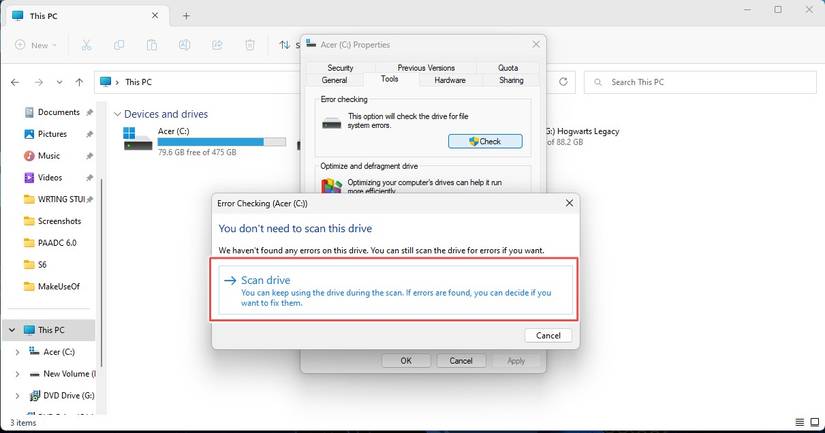Switch to the Sharing tab
The image size is (825, 433).
pyautogui.click(x=511, y=80)
